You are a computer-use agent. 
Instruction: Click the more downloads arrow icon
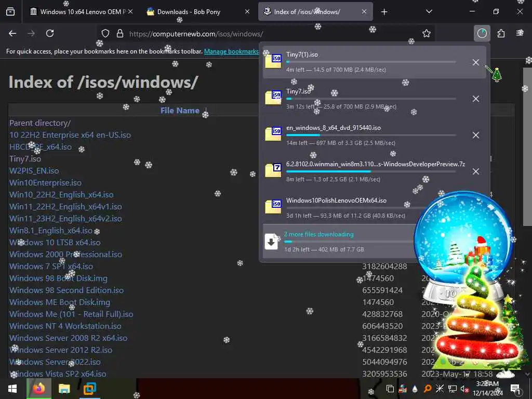[x=271, y=242]
